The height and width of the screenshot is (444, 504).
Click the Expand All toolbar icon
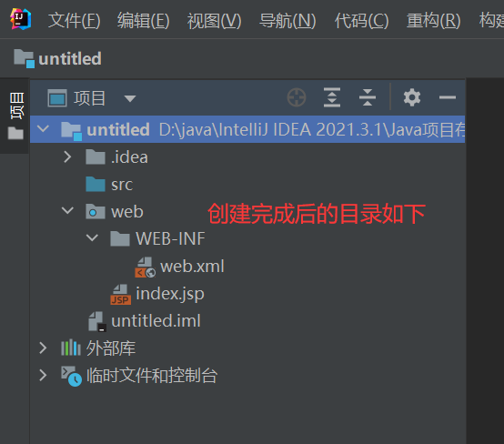click(332, 97)
